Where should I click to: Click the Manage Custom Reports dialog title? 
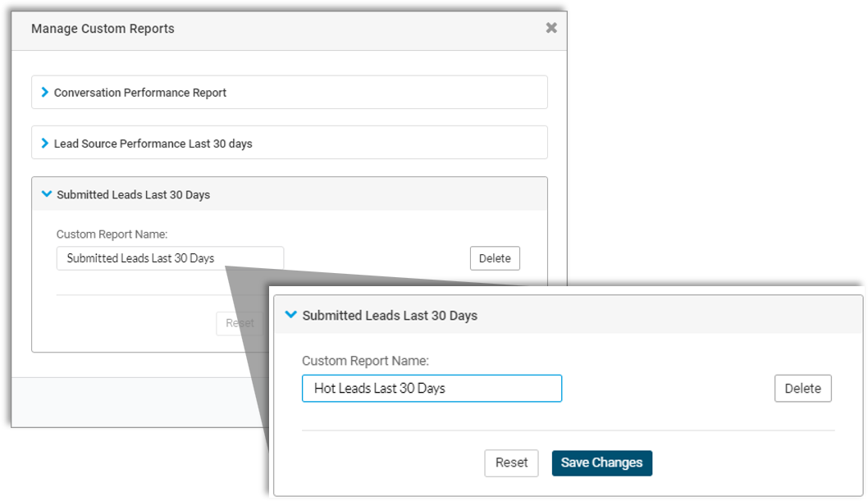(x=103, y=29)
